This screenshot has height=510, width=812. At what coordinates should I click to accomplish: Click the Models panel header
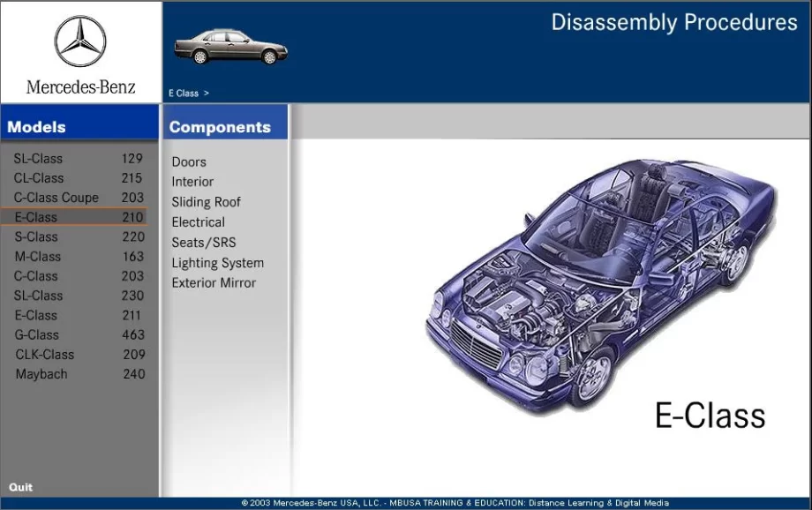(79, 123)
